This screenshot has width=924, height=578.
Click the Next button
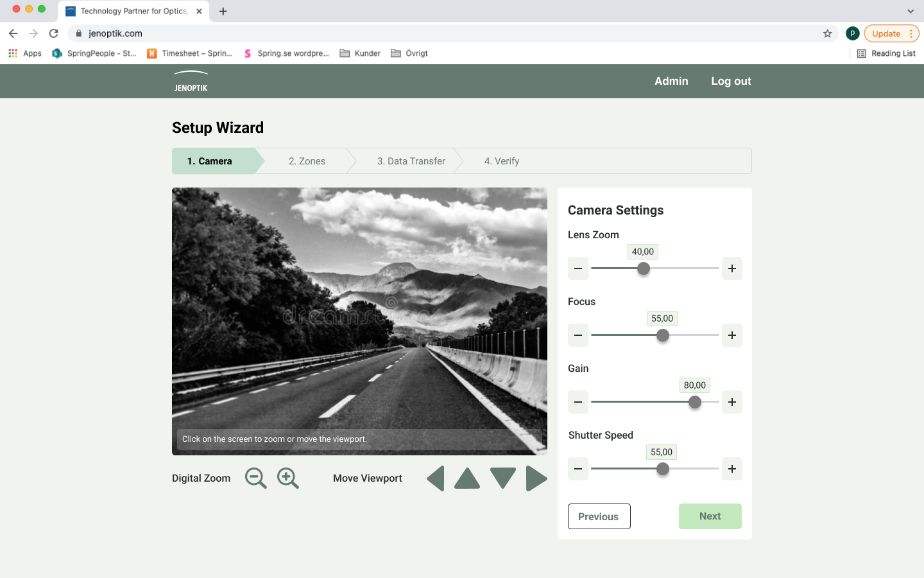click(710, 516)
